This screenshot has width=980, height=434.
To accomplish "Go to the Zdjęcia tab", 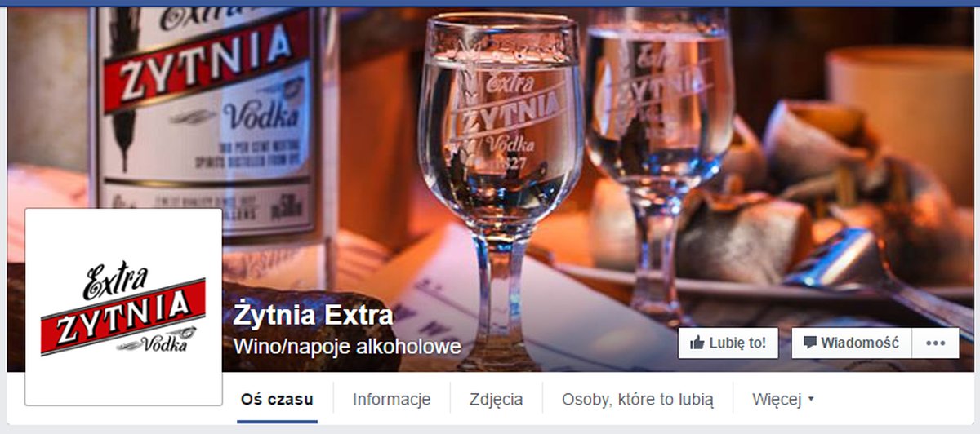I will (x=496, y=400).
